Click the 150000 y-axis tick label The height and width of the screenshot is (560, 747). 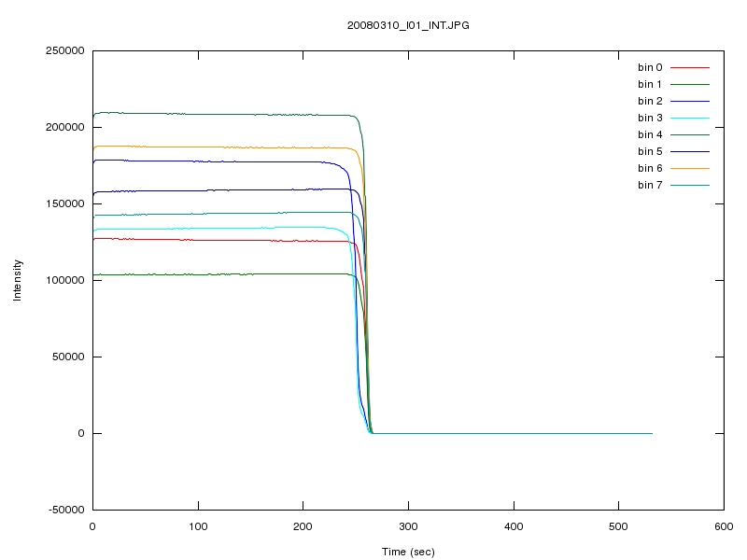pyautogui.click(x=65, y=203)
